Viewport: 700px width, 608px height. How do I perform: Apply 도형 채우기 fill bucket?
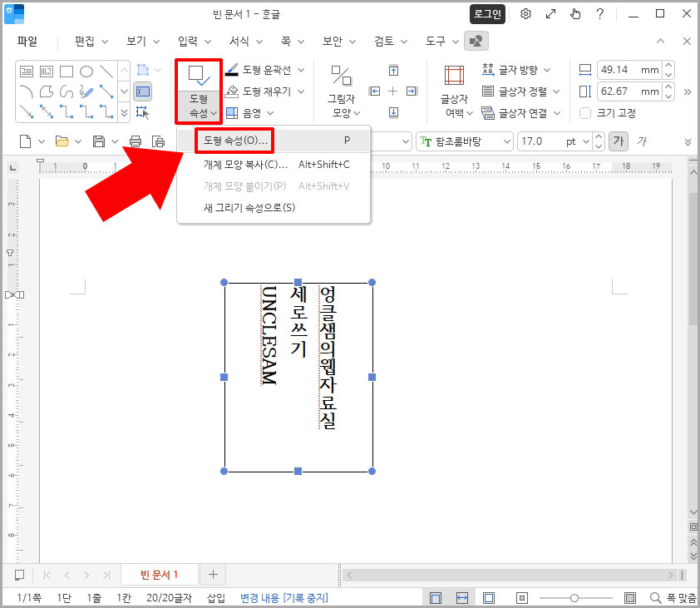231,91
